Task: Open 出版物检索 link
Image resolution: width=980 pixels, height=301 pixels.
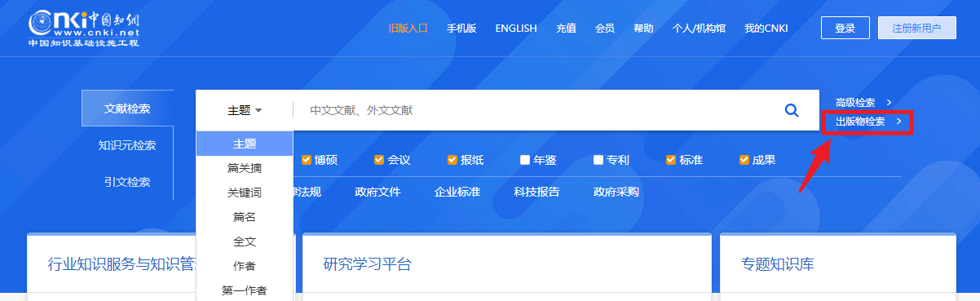Action: [860, 122]
